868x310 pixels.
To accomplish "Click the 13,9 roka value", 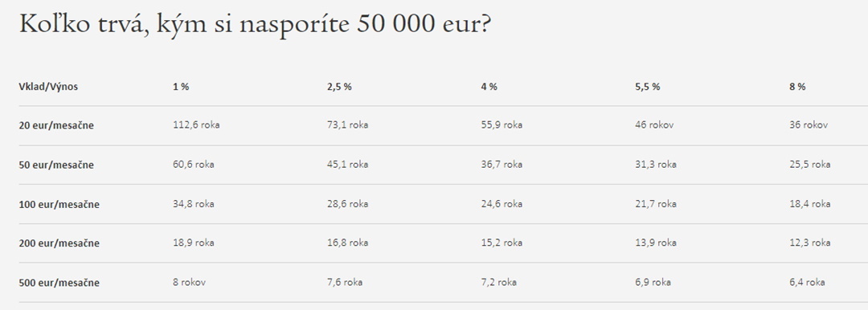I will pos(656,243).
